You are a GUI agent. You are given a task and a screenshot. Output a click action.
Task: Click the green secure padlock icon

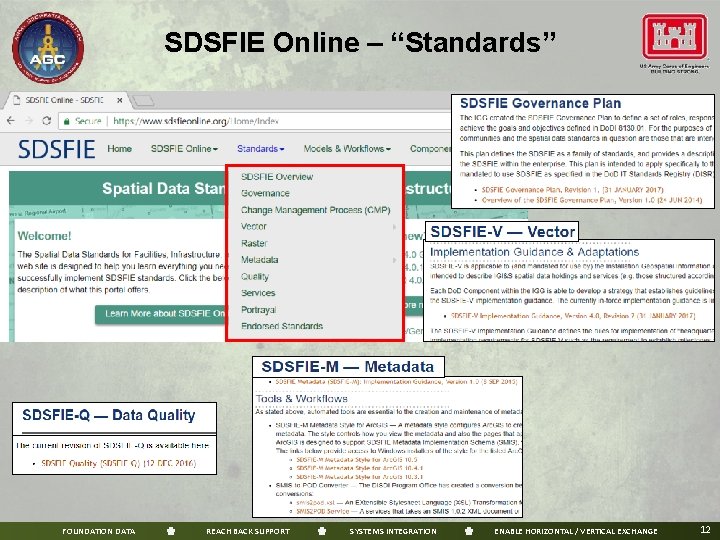(67, 121)
